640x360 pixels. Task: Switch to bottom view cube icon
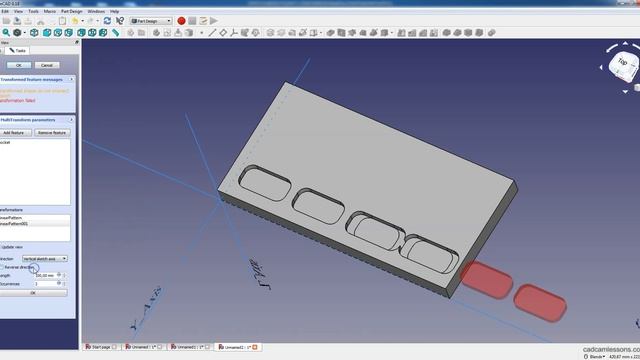tap(92, 33)
